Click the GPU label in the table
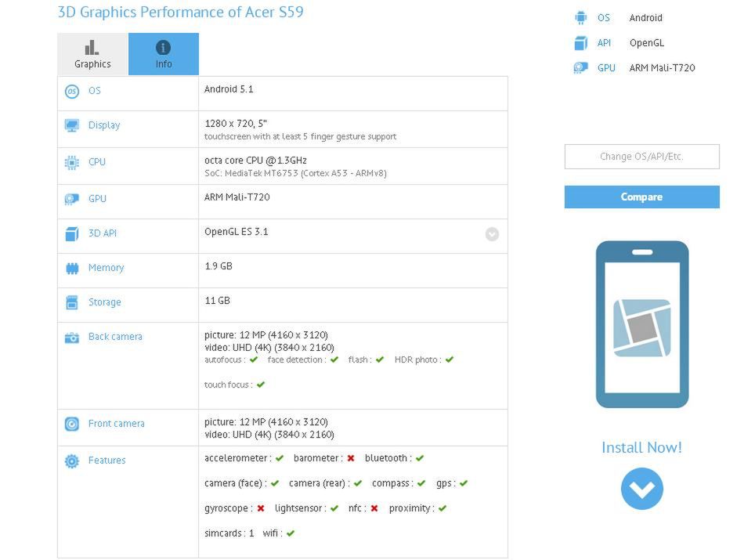 coord(97,198)
